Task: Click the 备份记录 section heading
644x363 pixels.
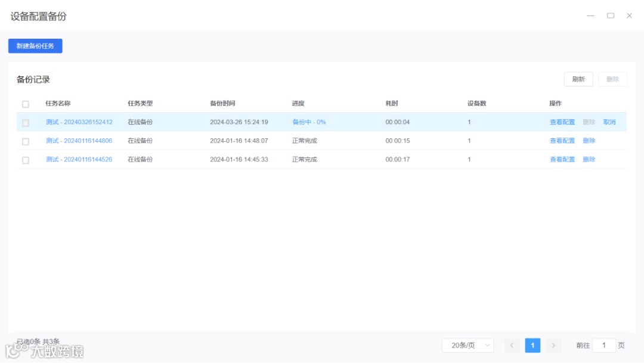Action: pos(33,80)
